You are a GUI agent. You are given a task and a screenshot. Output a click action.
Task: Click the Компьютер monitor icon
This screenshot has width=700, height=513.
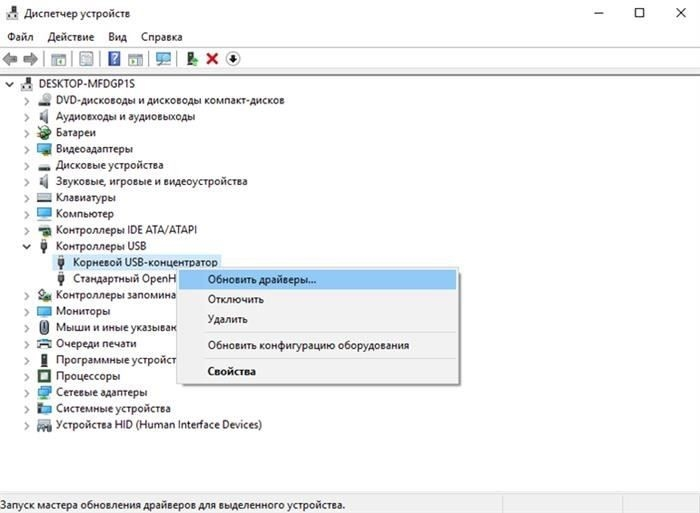[x=44, y=213]
